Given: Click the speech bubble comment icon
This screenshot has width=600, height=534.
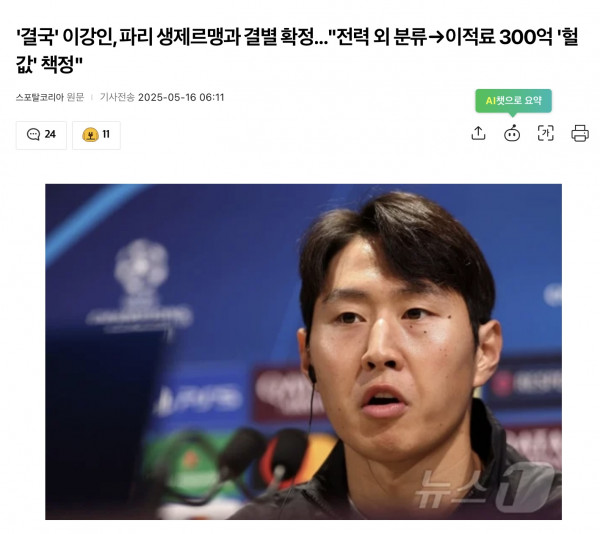Looking at the screenshot, I should coord(33,134).
